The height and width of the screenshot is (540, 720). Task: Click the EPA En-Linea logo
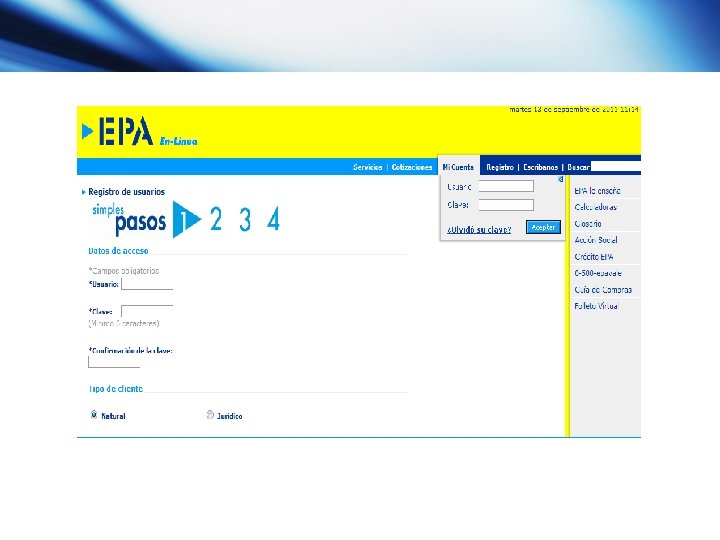click(140, 132)
